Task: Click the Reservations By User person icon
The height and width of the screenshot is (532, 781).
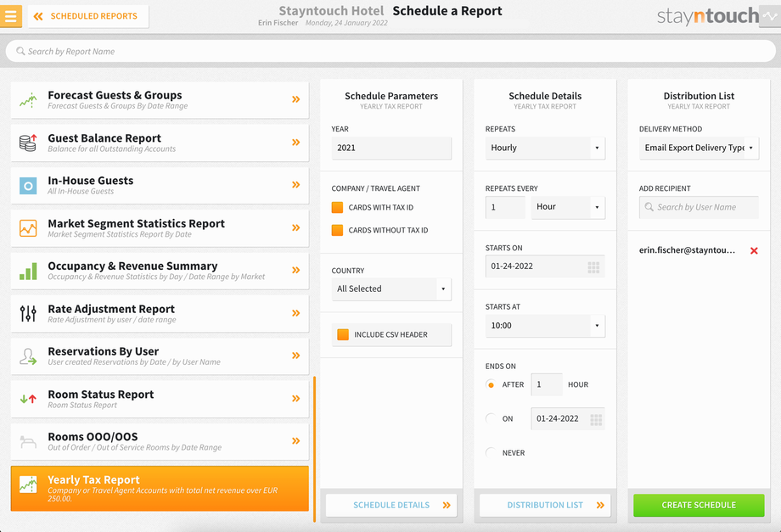Action: [28, 356]
